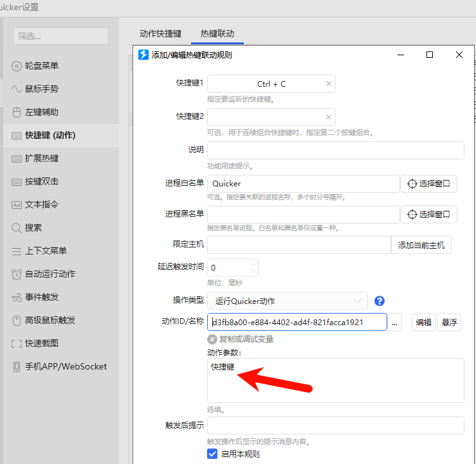Clear the 快捷键2 shortcut field
476x464 pixels.
[x=329, y=117]
